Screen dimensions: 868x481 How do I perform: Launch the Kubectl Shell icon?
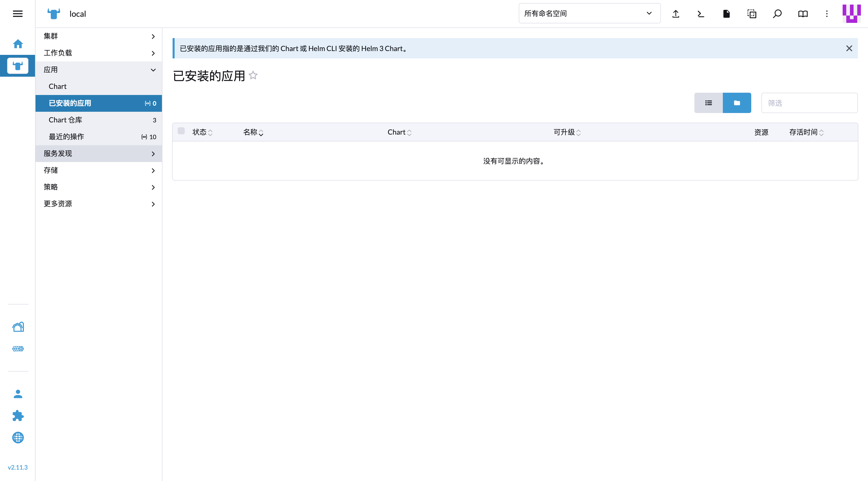coord(701,13)
